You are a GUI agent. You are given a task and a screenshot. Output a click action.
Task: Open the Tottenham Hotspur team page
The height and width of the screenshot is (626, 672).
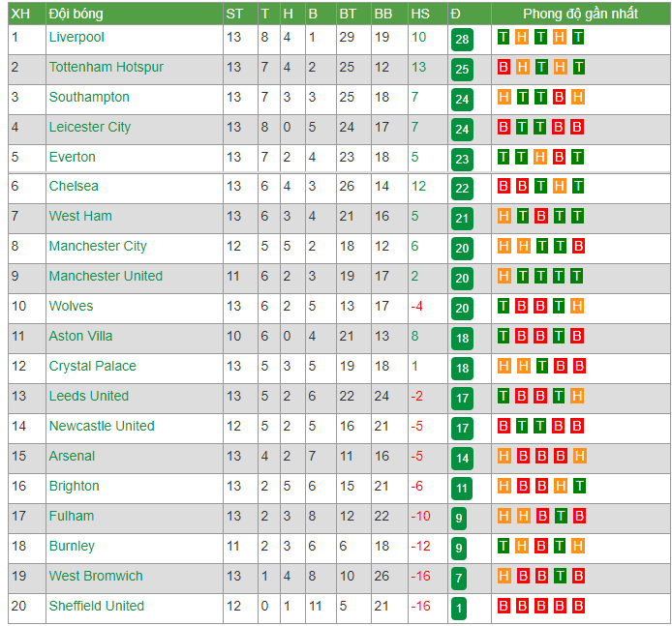pos(106,67)
